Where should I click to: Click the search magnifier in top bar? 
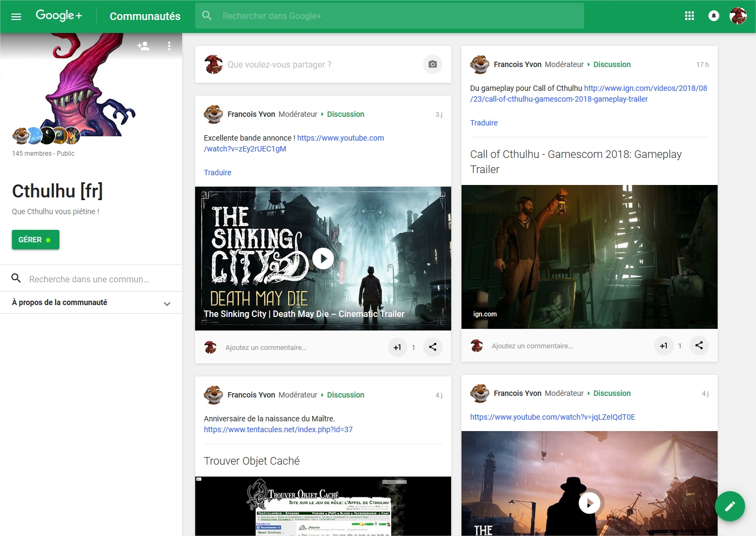(x=207, y=16)
